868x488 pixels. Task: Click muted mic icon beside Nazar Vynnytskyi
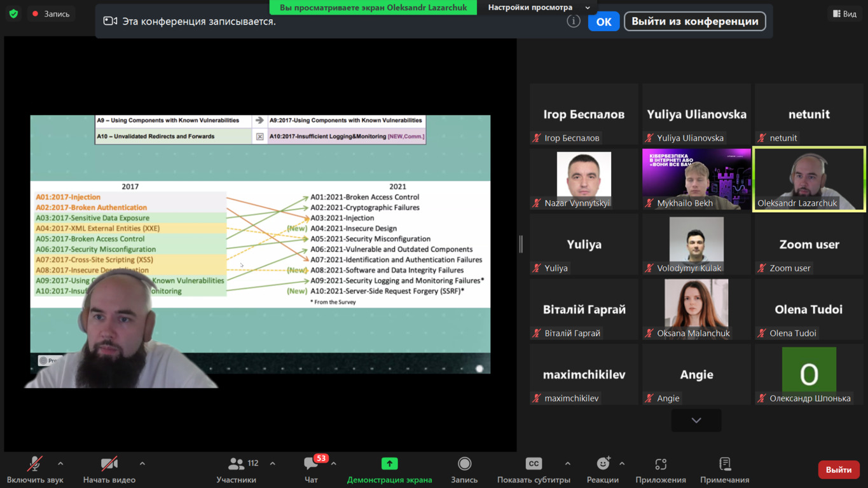point(537,203)
